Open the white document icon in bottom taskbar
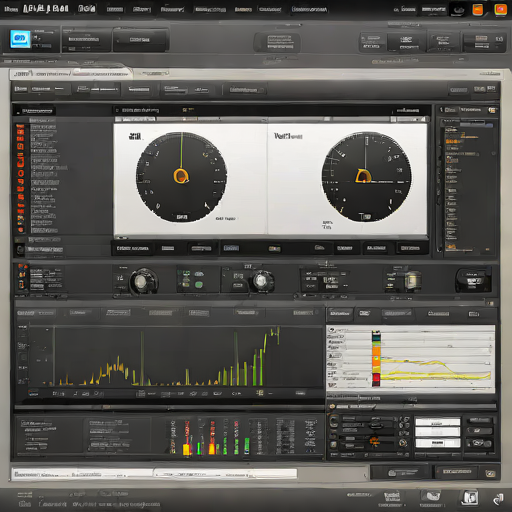 [469, 498]
